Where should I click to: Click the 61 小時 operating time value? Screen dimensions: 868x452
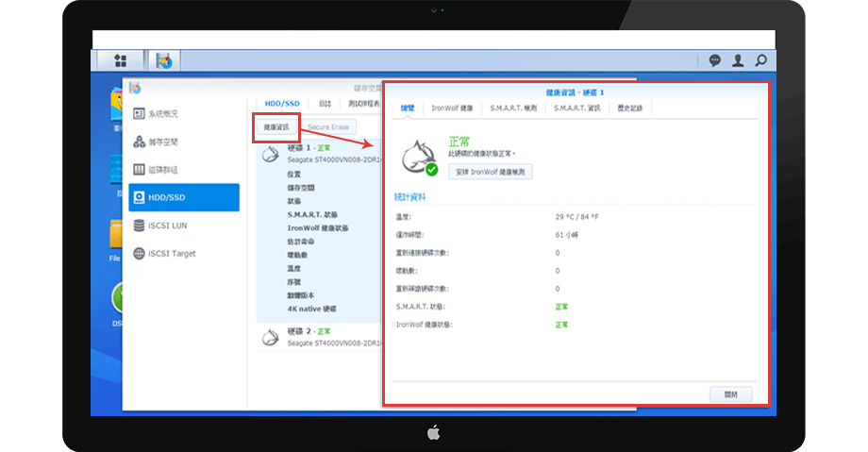[x=567, y=235]
